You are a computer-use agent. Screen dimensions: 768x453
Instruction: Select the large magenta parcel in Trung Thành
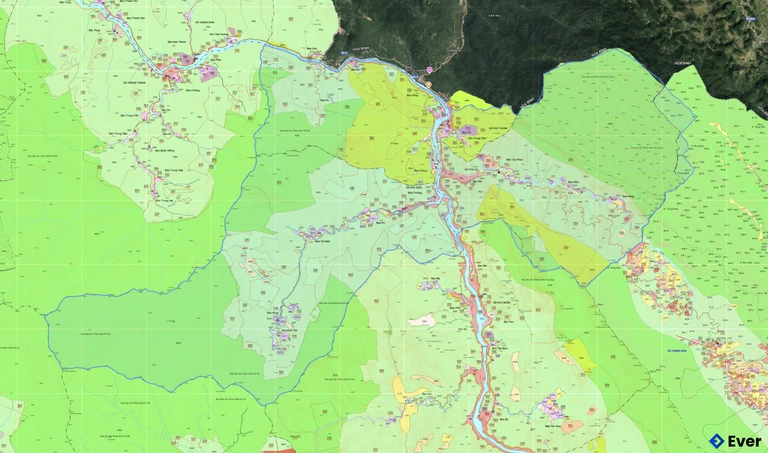(x=211, y=72)
